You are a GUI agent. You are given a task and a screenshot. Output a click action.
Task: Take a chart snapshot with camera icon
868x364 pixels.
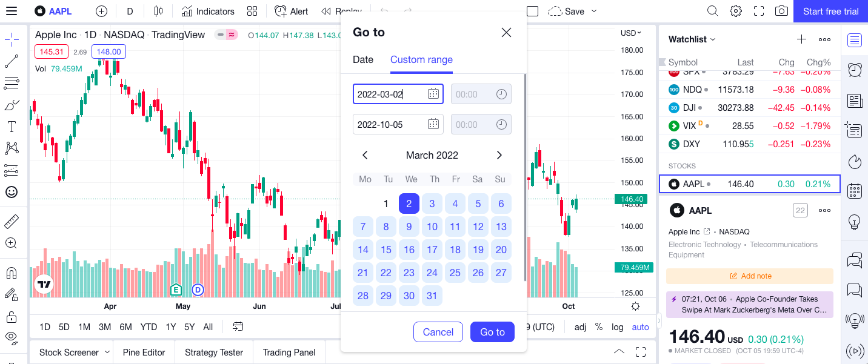[x=781, y=10]
